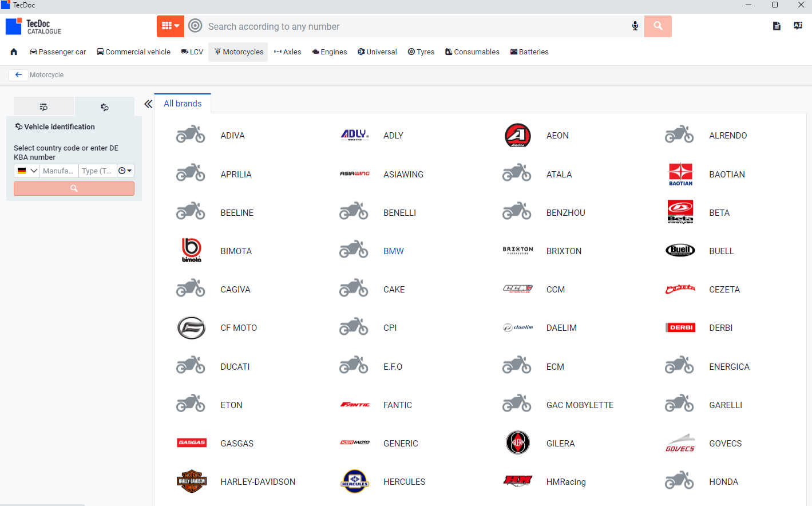Screen dimensions: 812x506
Task: Open the country flag dropdown
Action: point(27,171)
